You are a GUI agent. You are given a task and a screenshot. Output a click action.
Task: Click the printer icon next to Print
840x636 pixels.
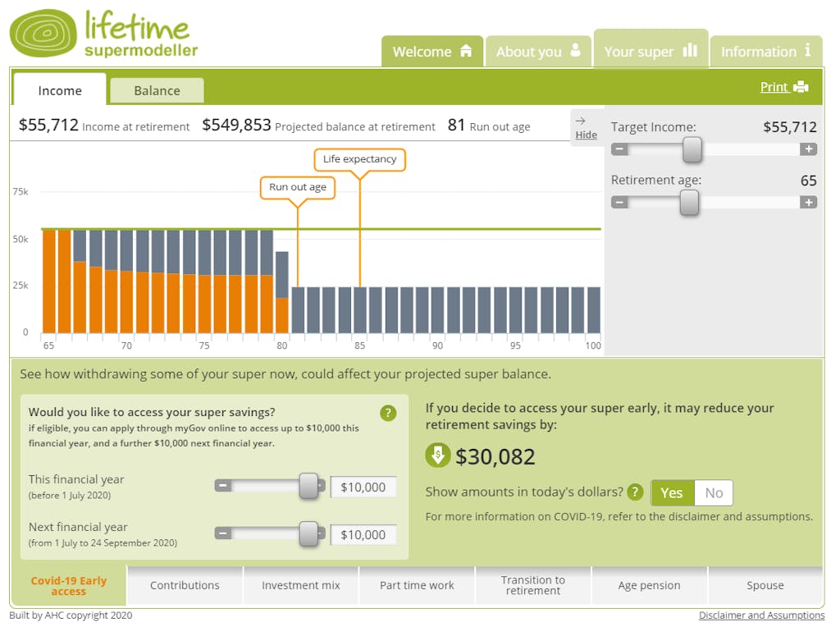click(x=801, y=87)
